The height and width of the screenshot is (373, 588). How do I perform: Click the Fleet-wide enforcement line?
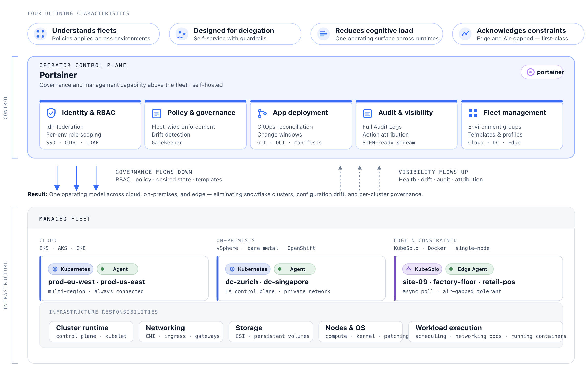pos(183,127)
